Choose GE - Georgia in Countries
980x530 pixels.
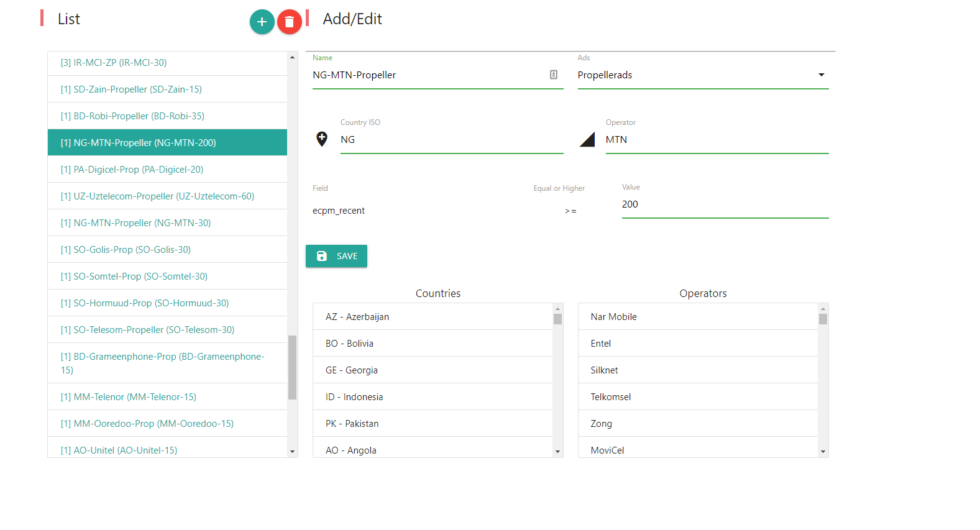[433, 370]
